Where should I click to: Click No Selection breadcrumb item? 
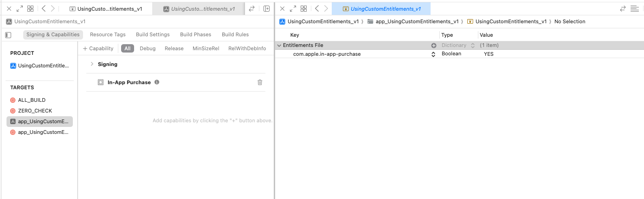pyautogui.click(x=570, y=21)
